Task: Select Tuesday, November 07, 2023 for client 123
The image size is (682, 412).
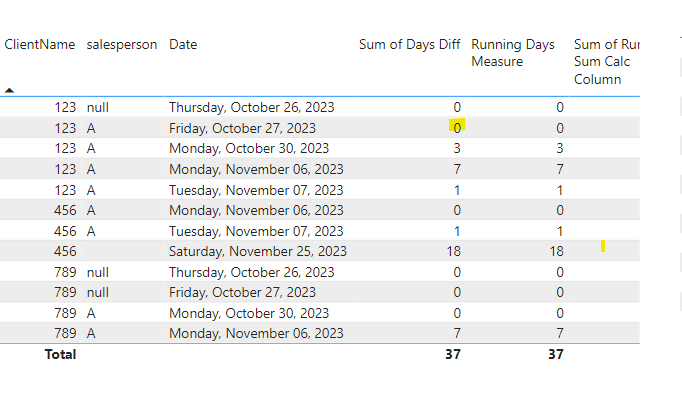Action: coord(256,190)
